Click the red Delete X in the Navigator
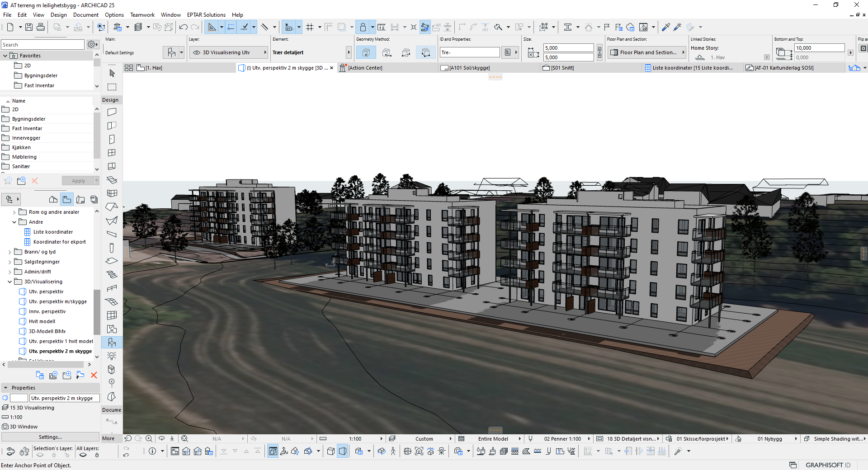Screen dimensions: 868x470 click(94, 375)
